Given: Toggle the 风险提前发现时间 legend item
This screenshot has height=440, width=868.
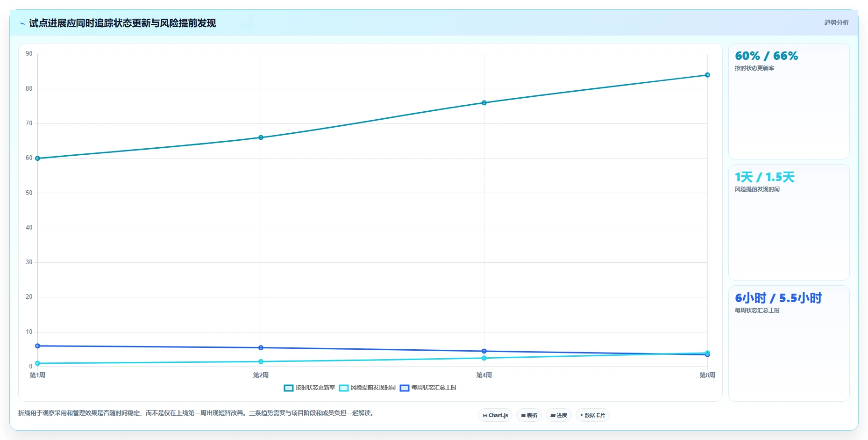Looking at the screenshot, I should pyautogui.click(x=367, y=388).
